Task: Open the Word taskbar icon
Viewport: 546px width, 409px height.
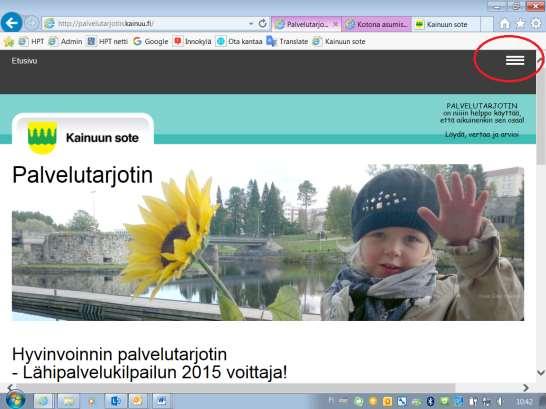Action: pos(161,401)
